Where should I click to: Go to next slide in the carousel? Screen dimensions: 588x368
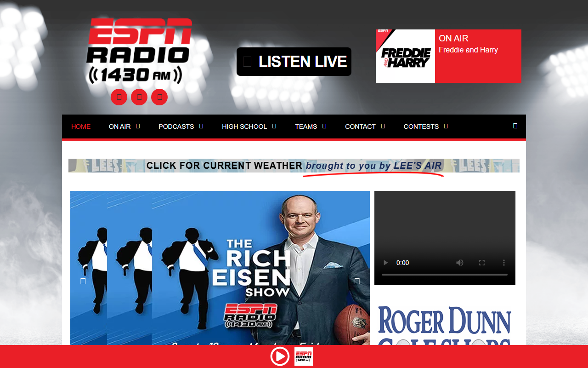point(357,281)
